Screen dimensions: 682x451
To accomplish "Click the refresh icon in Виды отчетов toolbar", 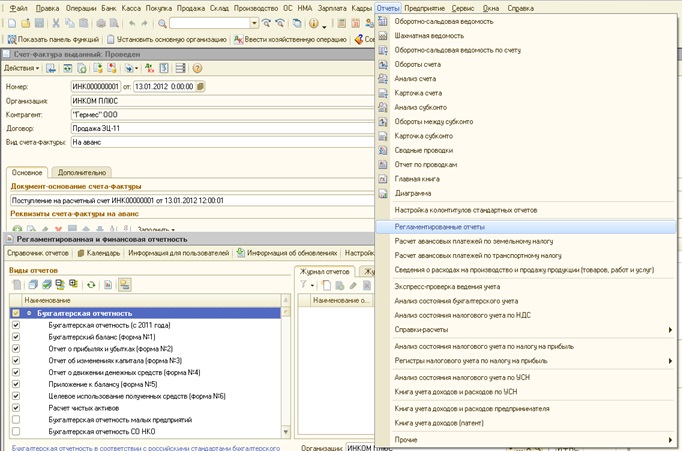I will click(91, 285).
